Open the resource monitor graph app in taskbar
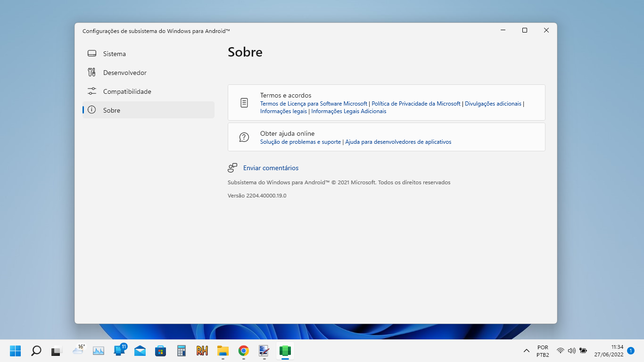The width and height of the screenshot is (644, 362). click(x=99, y=351)
